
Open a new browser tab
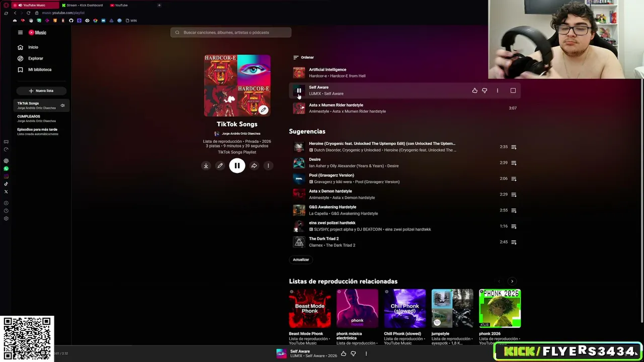(x=159, y=5)
